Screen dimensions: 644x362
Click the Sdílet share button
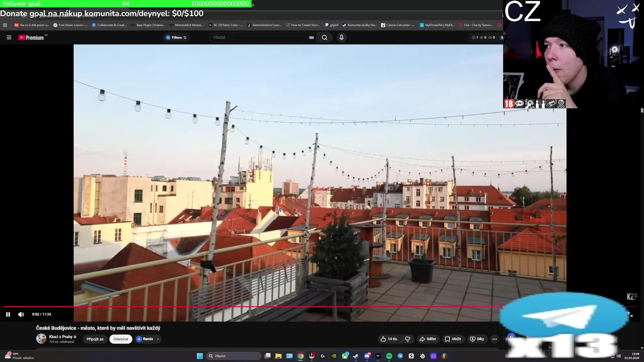click(428, 339)
